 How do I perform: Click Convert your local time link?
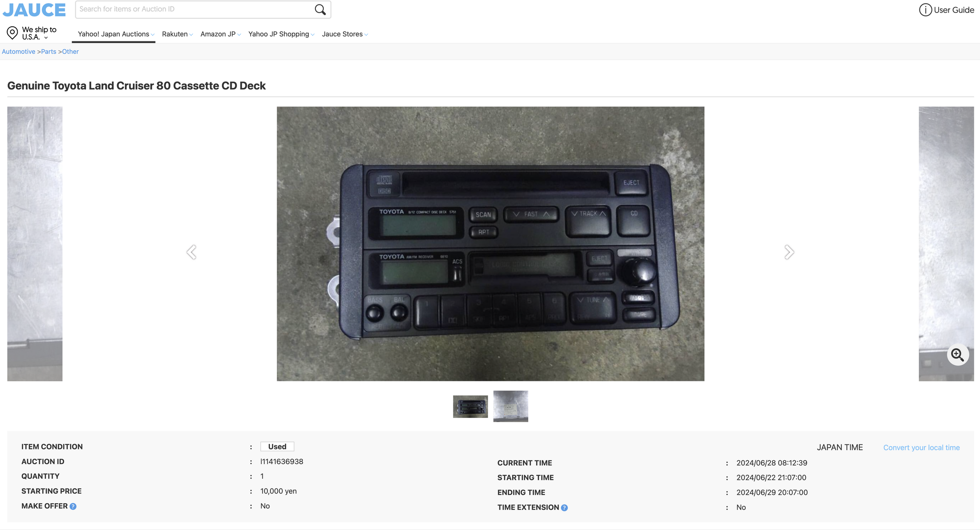[x=921, y=448]
